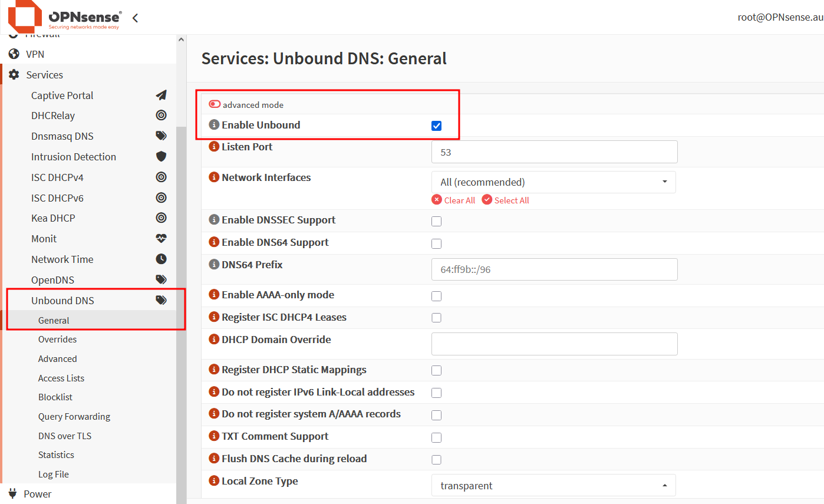Click the Services gear icon

[14, 75]
